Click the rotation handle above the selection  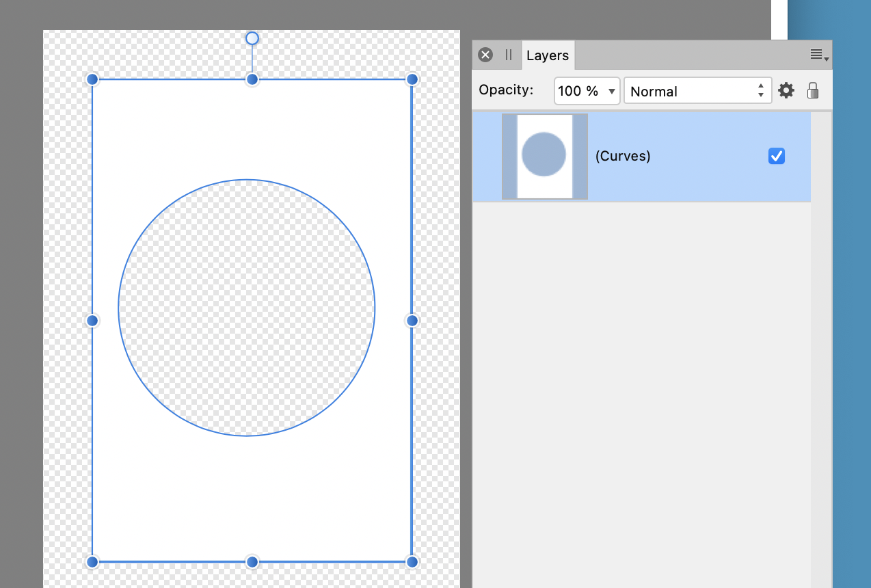(x=252, y=38)
